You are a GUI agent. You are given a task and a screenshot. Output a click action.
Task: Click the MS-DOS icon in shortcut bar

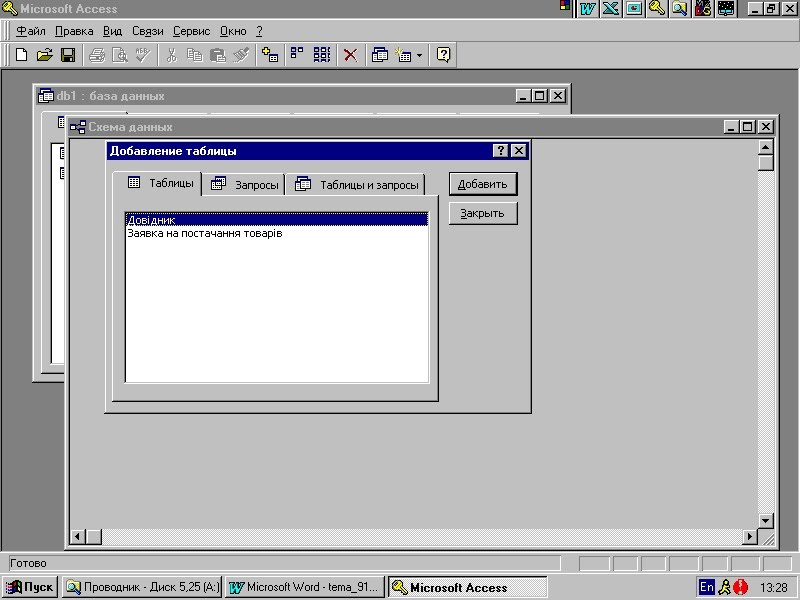point(703,9)
